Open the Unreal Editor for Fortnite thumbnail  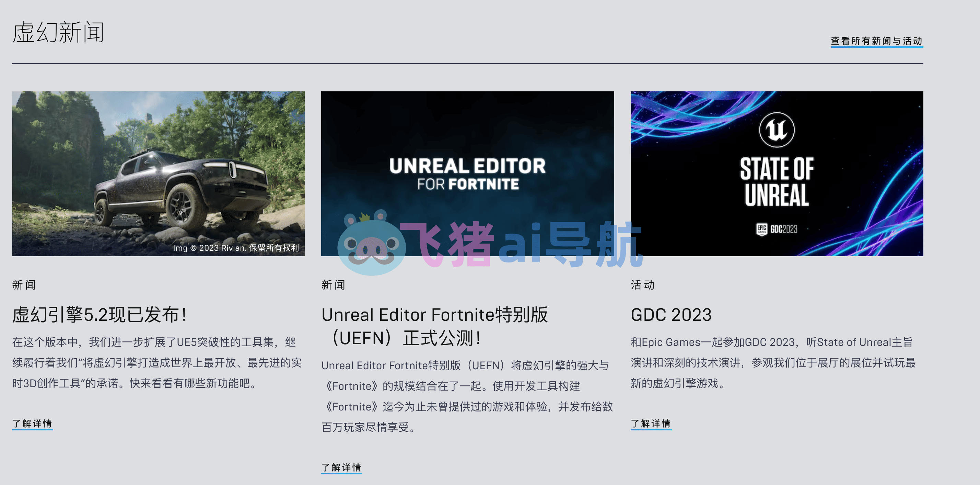(x=468, y=173)
